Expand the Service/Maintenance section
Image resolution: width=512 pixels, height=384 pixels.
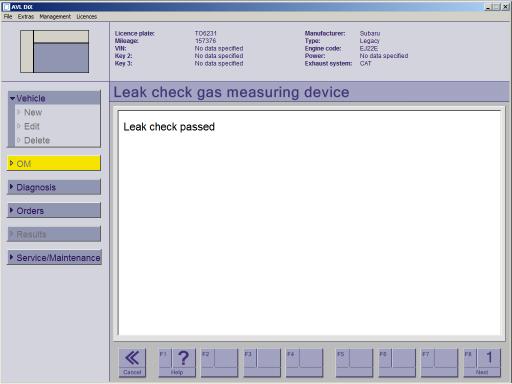pyautogui.click(x=54, y=258)
